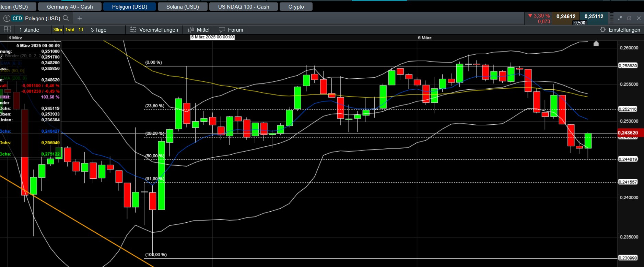Click the (50,00 %) Fibonacci label
Image resolution: width=644 pixels, height=267 pixels.
pos(154,156)
